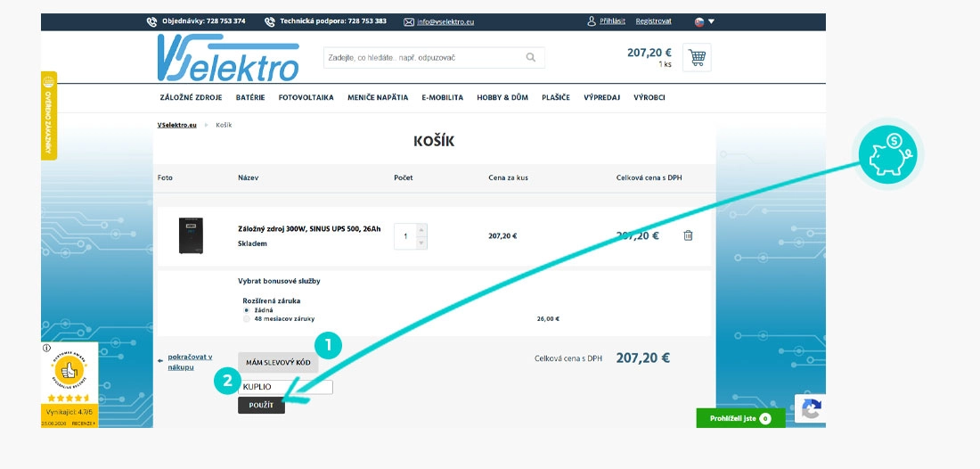This screenshot has height=469, width=980.
Task: Click the Technická podpora: 728 753 383 number
Action: pyautogui.click(x=333, y=21)
